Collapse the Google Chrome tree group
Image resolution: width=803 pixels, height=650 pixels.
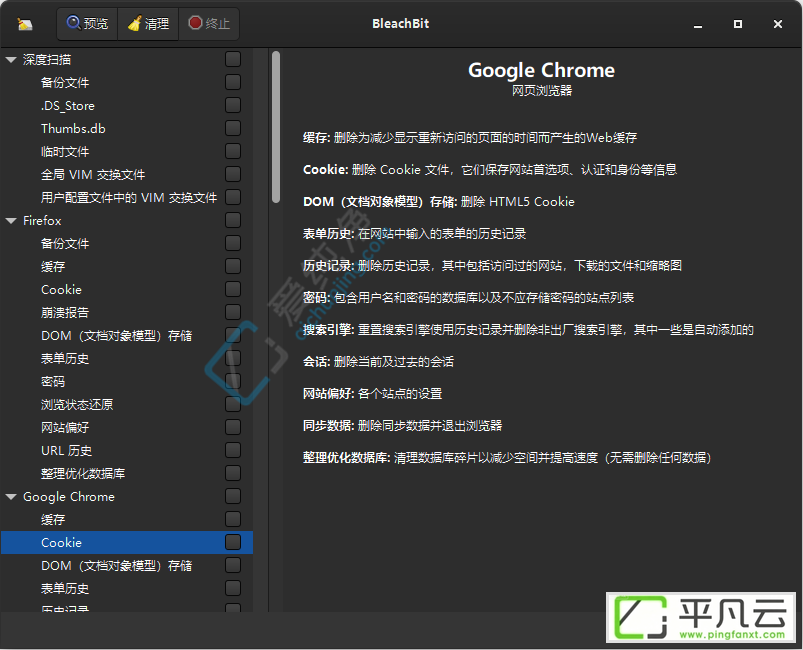[x=11, y=497]
